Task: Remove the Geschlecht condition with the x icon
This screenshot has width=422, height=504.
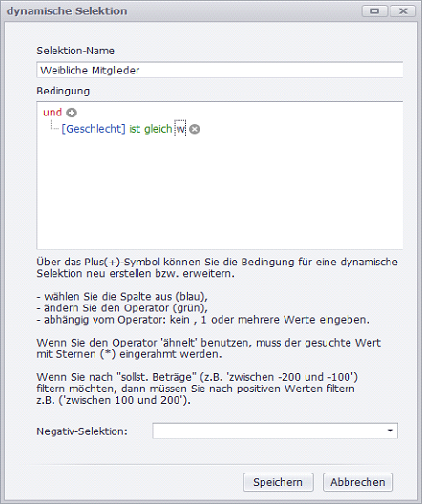Action: click(x=195, y=129)
